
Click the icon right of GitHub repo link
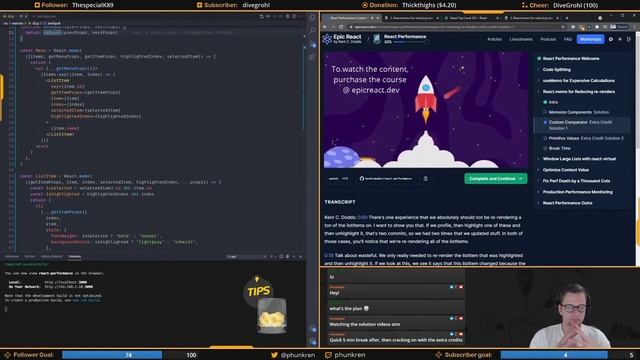(425, 179)
